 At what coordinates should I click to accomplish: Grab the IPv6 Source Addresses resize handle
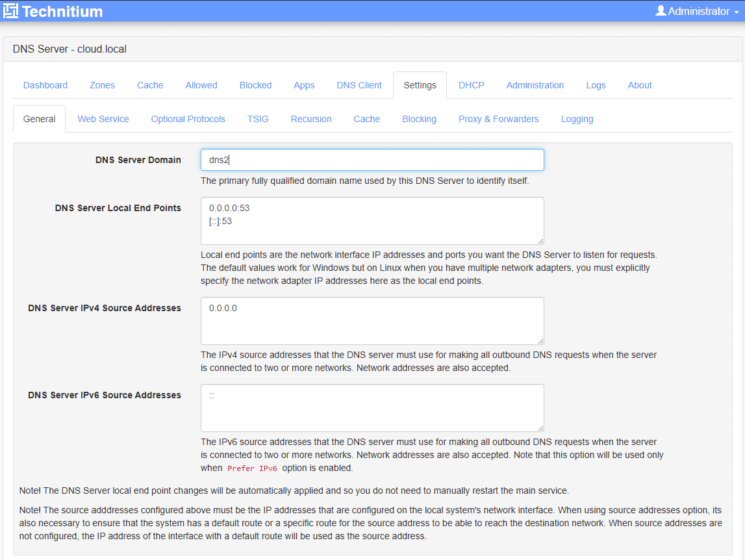point(540,428)
